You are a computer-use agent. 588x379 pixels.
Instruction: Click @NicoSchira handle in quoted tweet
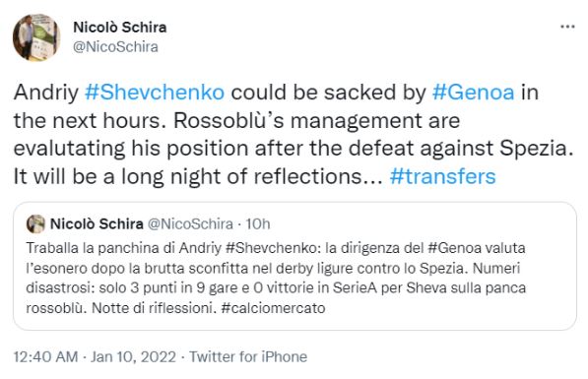coord(190,223)
